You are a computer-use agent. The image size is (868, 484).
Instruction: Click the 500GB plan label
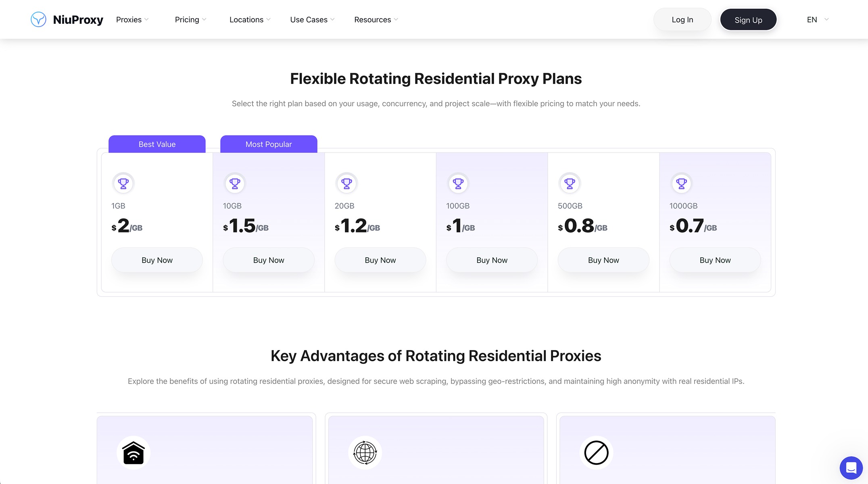[570, 206]
